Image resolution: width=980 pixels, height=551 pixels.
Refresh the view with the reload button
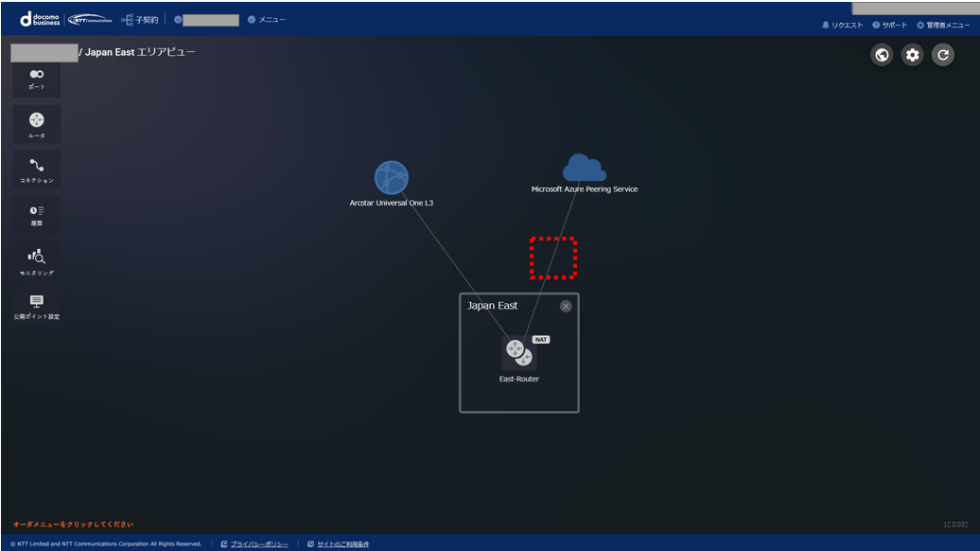click(943, 55)
